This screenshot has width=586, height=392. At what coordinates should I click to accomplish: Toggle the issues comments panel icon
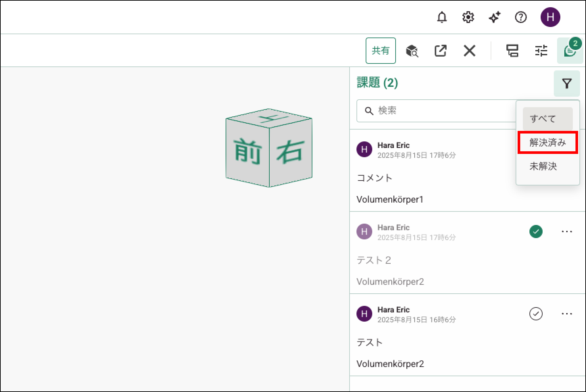click(x=570, y=51)
